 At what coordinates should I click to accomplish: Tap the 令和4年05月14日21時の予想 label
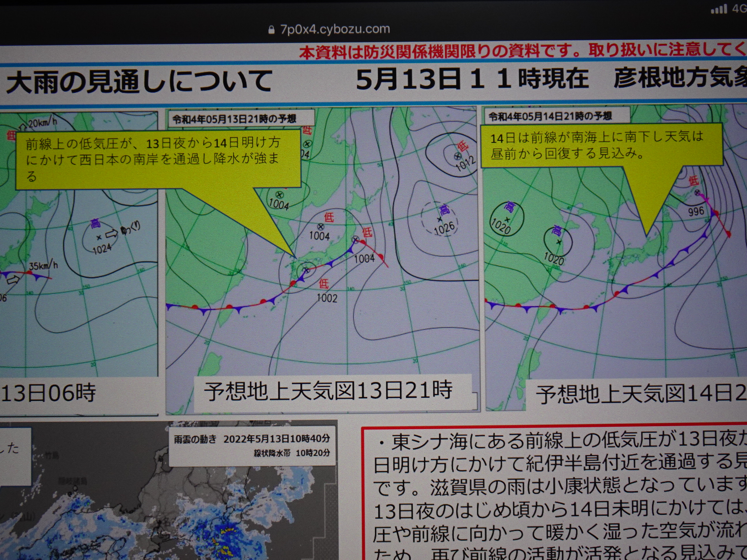pyautogui.click(x=550, y=116)
